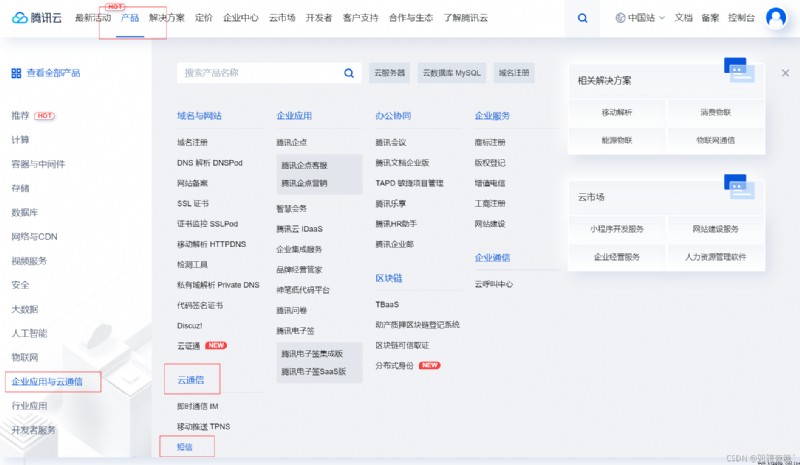Image resolution: width=800 pixels, height=465 pixels.
Task: Click the user avatar icon
Action: 776,18
